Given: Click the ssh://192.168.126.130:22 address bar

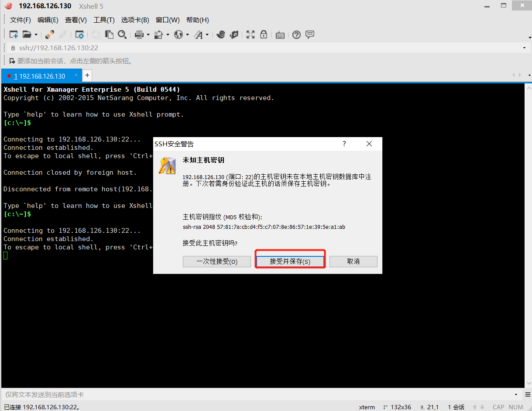Looking at the screenshot, I should (x=264, y=48).
